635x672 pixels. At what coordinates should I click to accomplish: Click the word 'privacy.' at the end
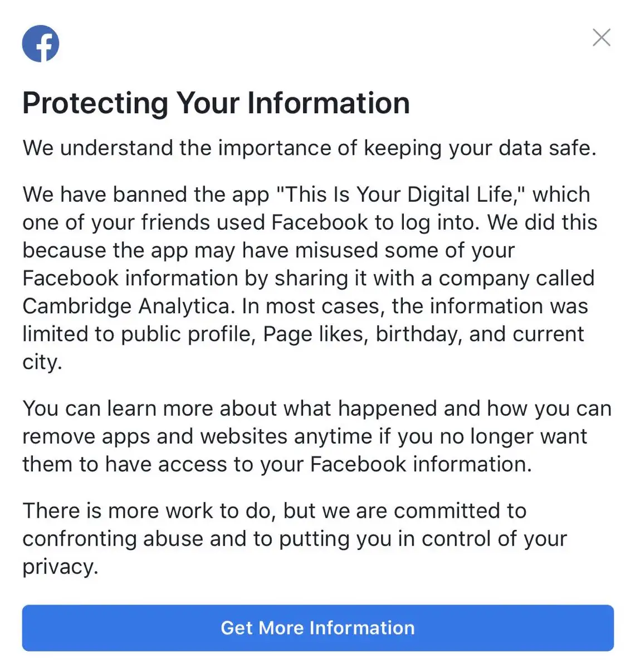click(60, 567)
